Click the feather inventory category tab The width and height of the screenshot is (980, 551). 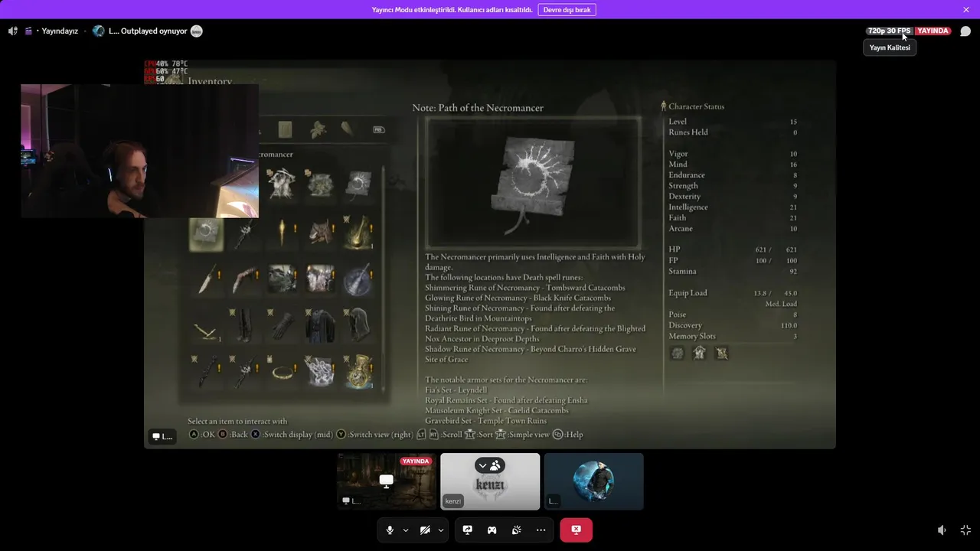348,129
